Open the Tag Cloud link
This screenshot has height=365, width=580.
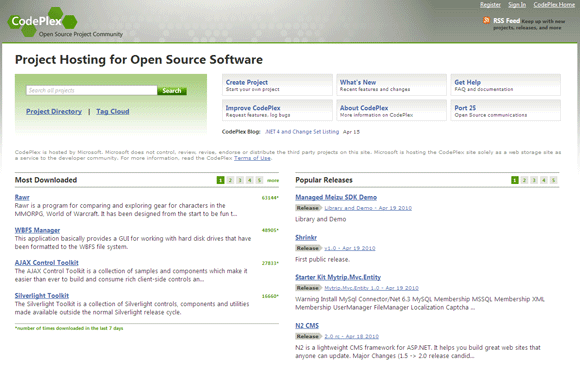click(x=113, y=111)
